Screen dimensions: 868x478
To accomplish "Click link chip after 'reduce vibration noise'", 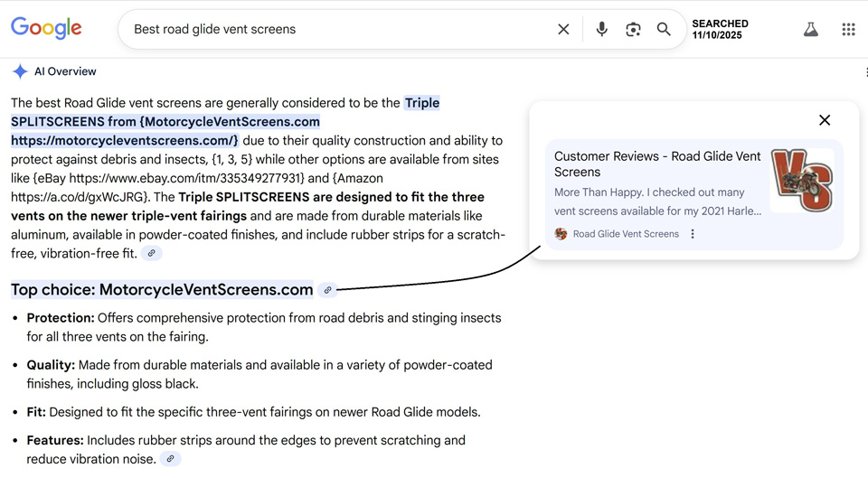I will (x=170, y=459).
